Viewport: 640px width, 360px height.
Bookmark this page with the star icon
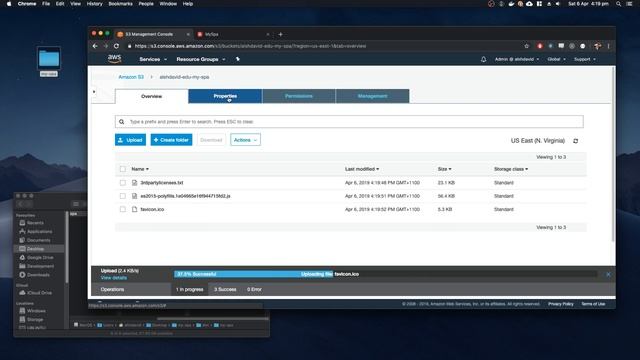point(527,46)
